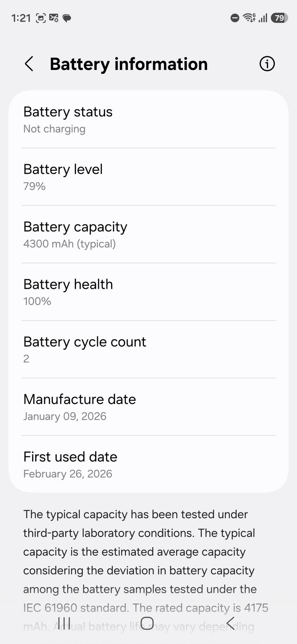The width and height of the screenshot is (297, 644).
Task: Tap the mail settings notification icon
Action: coord(54,18)
